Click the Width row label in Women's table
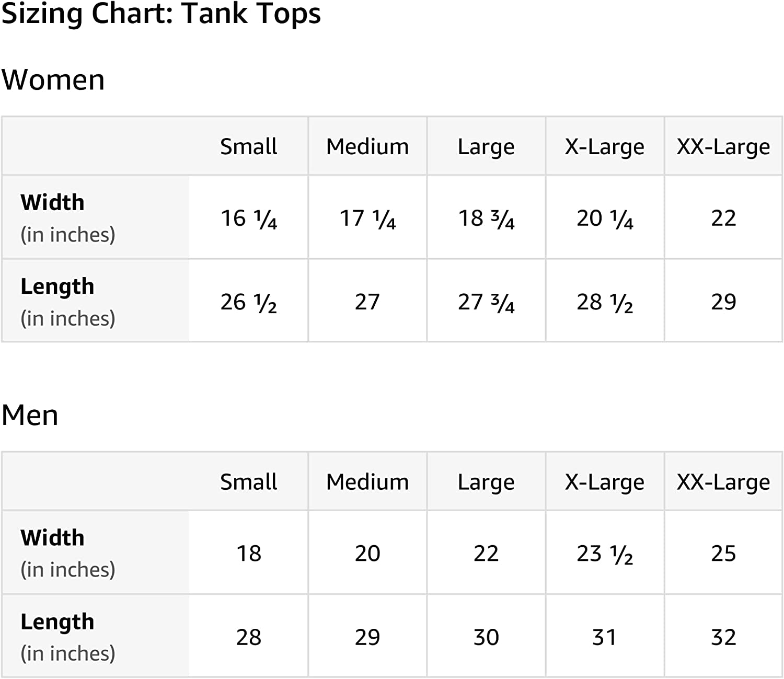784x679 pixels. coord(53,202)
